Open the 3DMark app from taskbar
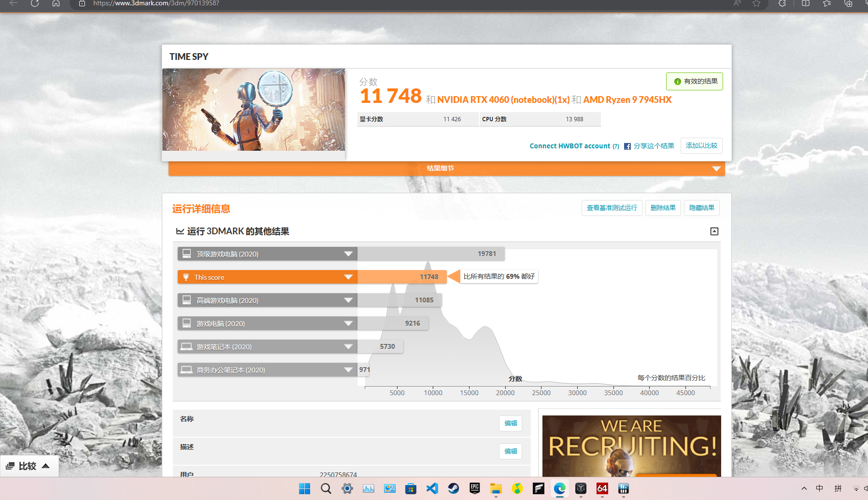 [x=581, y=488]
